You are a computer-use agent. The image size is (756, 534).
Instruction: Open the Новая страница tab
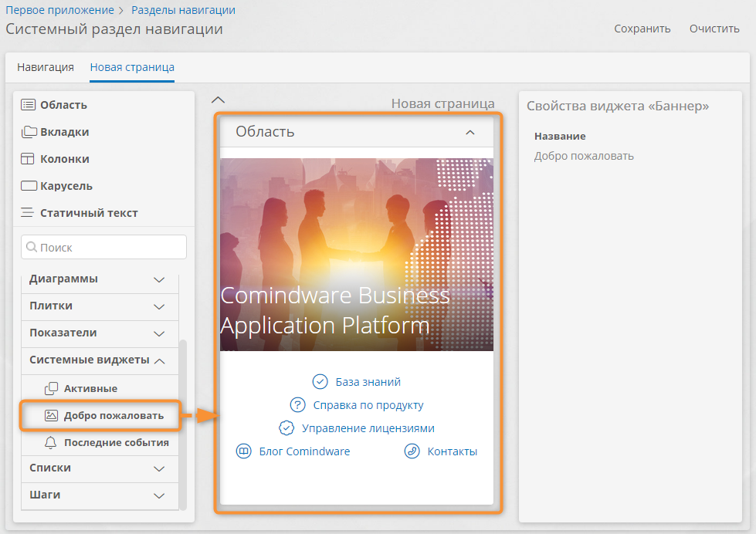tap(132, 67)
